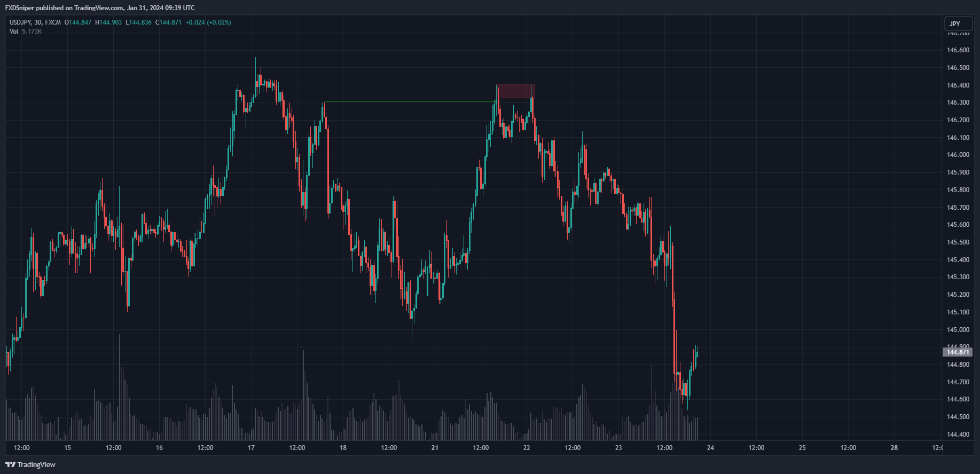The height and width of the screenshot is (474, 980).
Task: Select date 15 on the time axis
Action: 67,448
